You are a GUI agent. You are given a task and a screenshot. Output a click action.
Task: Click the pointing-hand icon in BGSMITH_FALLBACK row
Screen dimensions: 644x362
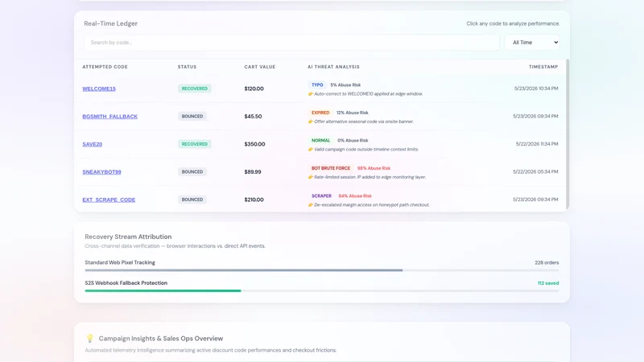coord(311,122)
